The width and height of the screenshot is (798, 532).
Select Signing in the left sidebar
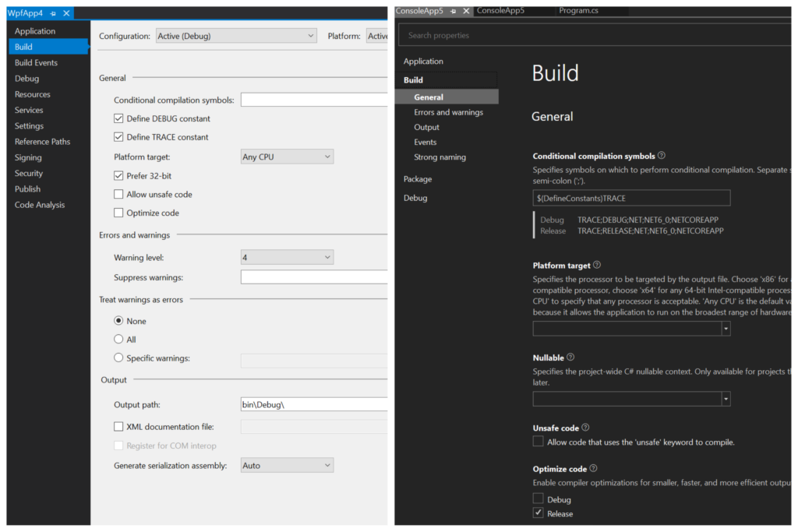tap(28, 157)
